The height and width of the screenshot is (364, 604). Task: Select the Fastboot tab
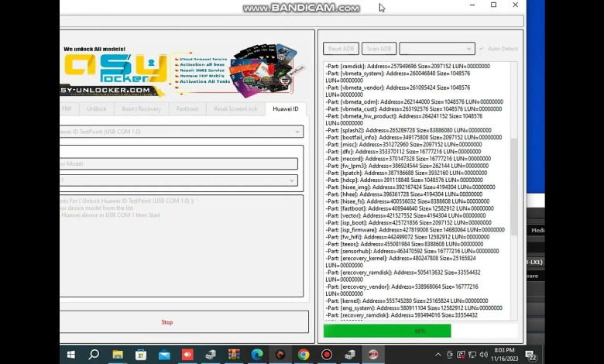click(x=187, y=109)
